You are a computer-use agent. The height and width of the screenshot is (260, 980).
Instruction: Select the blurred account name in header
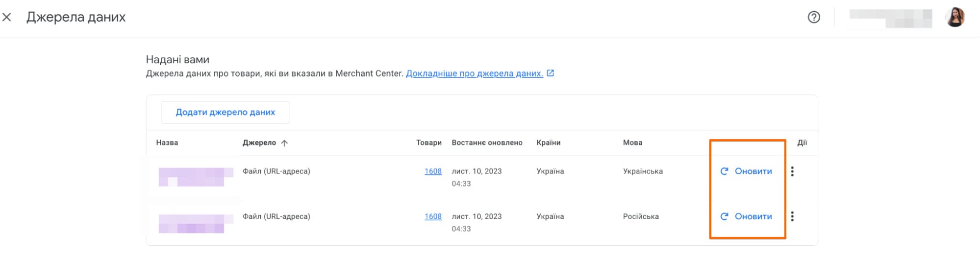(890, 18)
